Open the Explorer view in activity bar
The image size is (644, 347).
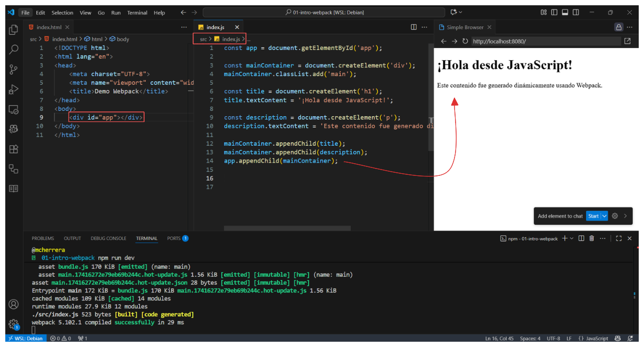14,30
